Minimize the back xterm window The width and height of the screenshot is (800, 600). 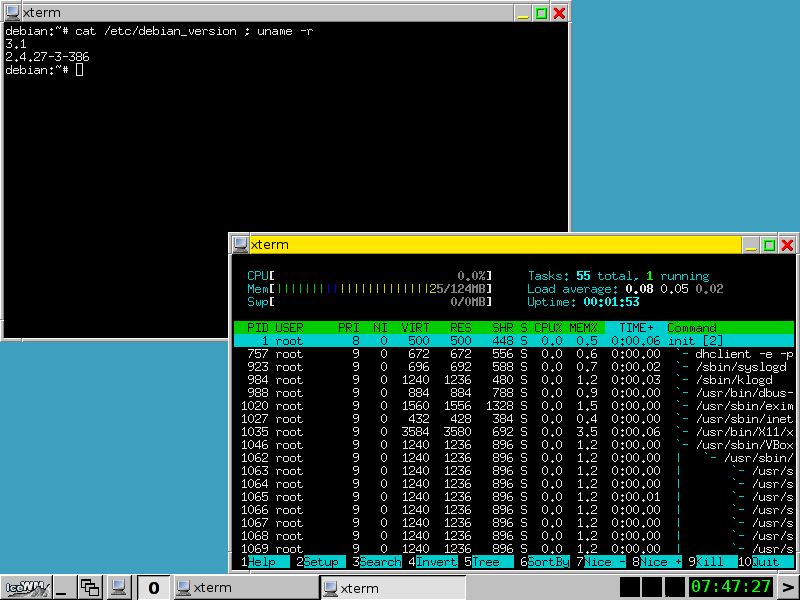point(523,13)
